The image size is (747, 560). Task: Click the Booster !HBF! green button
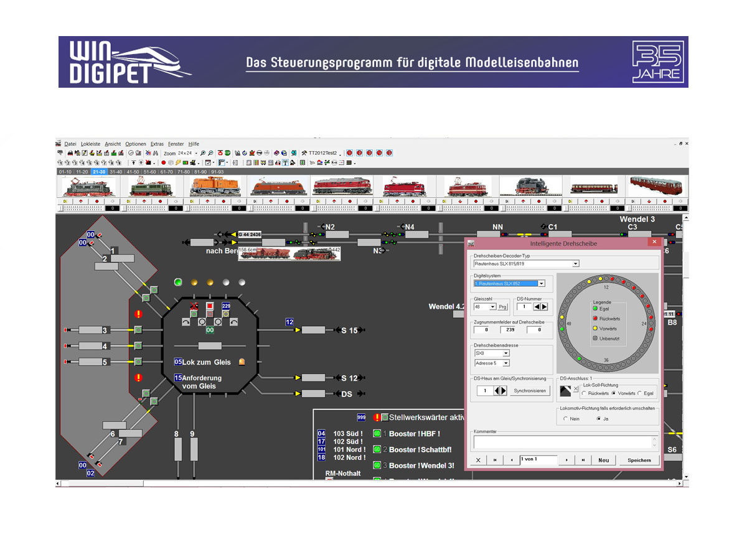tap(377, 434)
